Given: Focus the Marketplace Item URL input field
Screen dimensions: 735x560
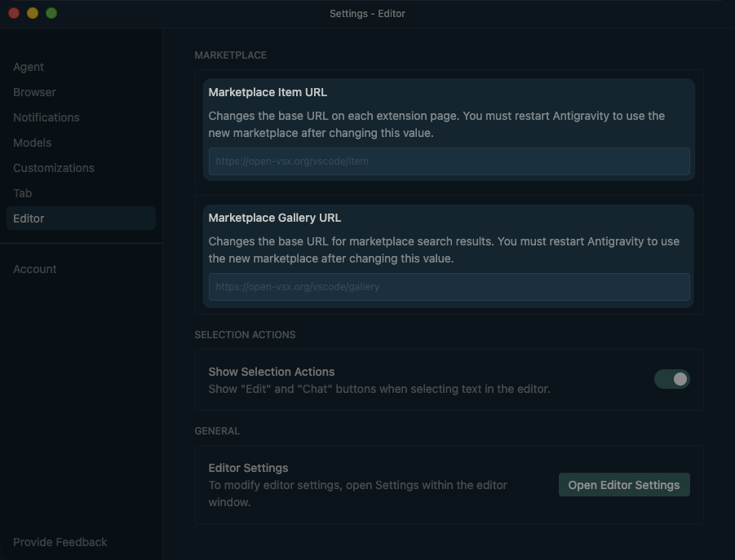Looking at the screenshot, I should tap(449, 161).
